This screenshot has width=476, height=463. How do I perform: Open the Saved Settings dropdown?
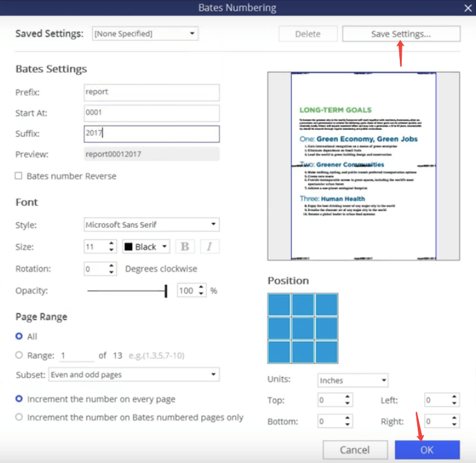pos(145,34)
